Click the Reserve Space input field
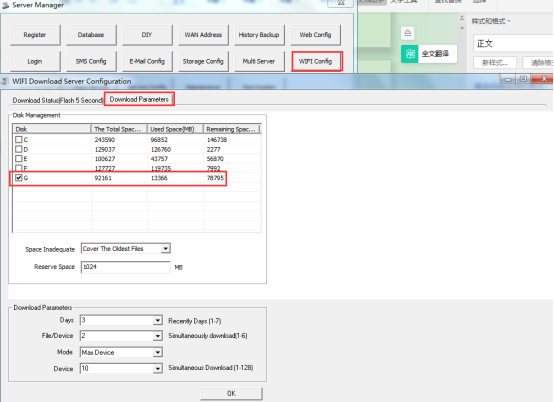 [x=125, y=267]
